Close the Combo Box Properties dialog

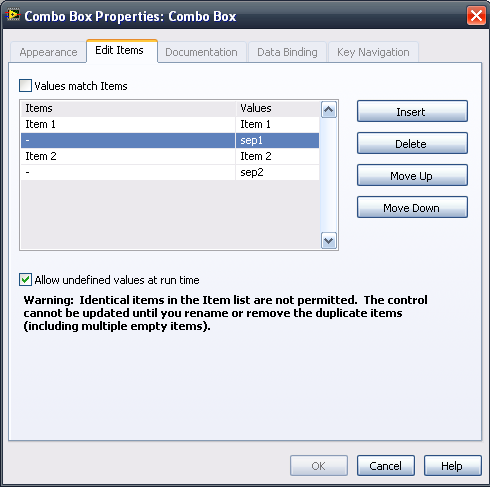[x=476, y=16]
